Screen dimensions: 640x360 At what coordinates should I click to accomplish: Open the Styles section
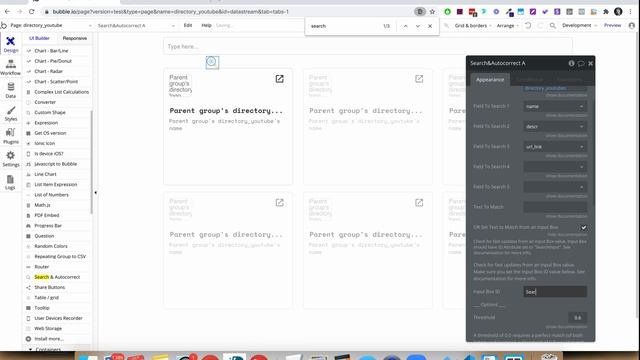pos(11,113)
